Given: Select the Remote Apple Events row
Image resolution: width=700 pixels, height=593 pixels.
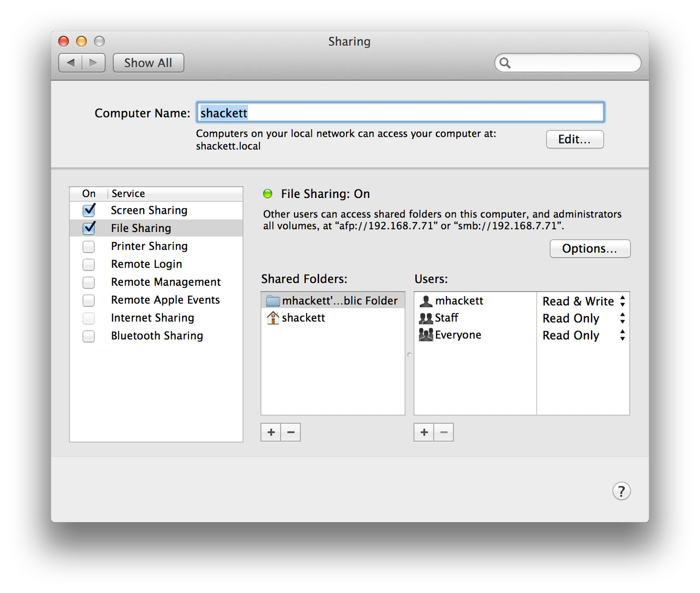Looking at the screenshot, I should click(156, 300).
